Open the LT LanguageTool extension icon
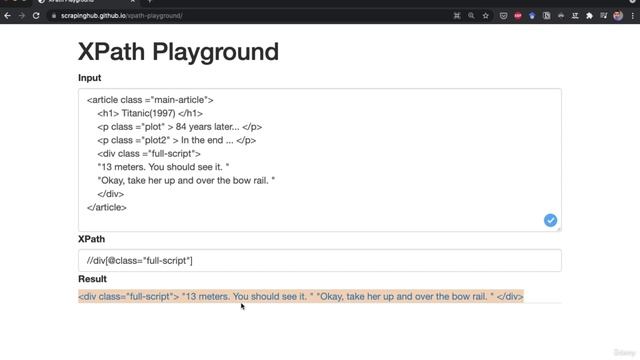This screenshot has height=360, width=640. pos(575,16)
